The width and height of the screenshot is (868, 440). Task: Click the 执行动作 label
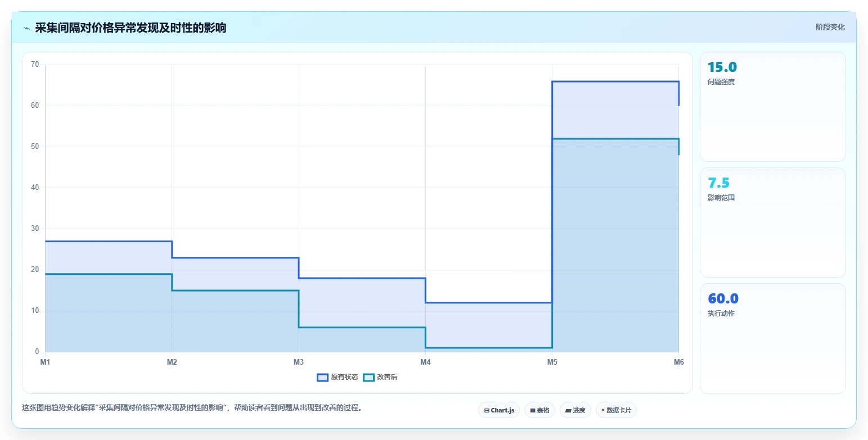point(721,314)
